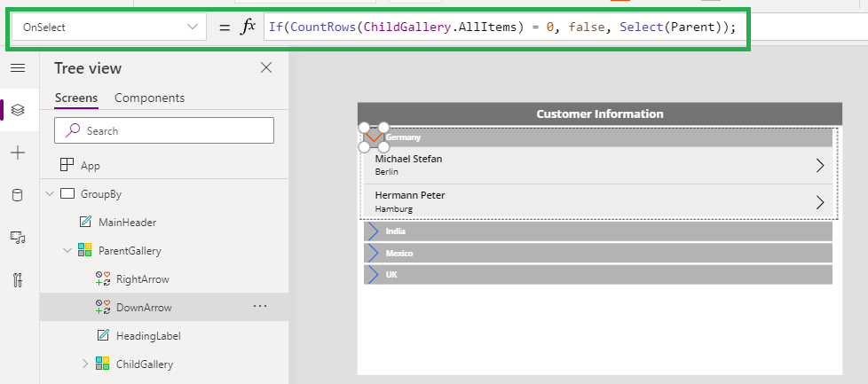Expand the India group arrow

click(x=374, y=231)
